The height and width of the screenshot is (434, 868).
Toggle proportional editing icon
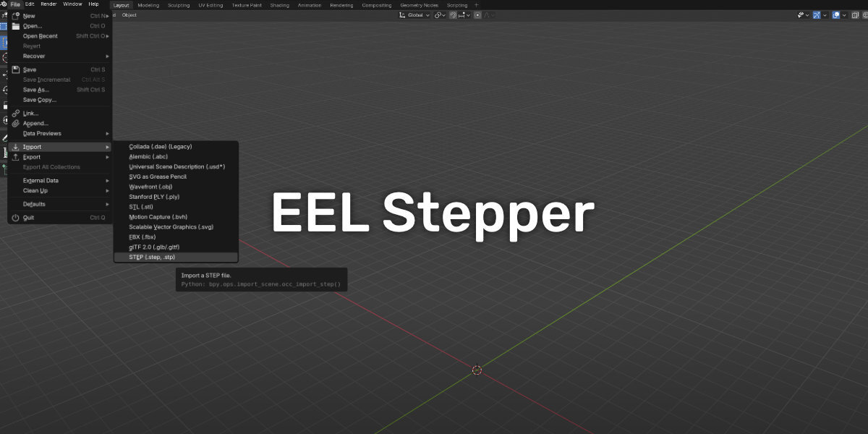pyautogui.click(x=477, y=15)
